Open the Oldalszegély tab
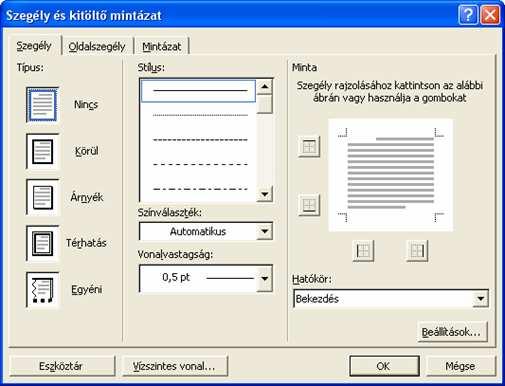Screen dimensions: 505x386 click(97, 46)
